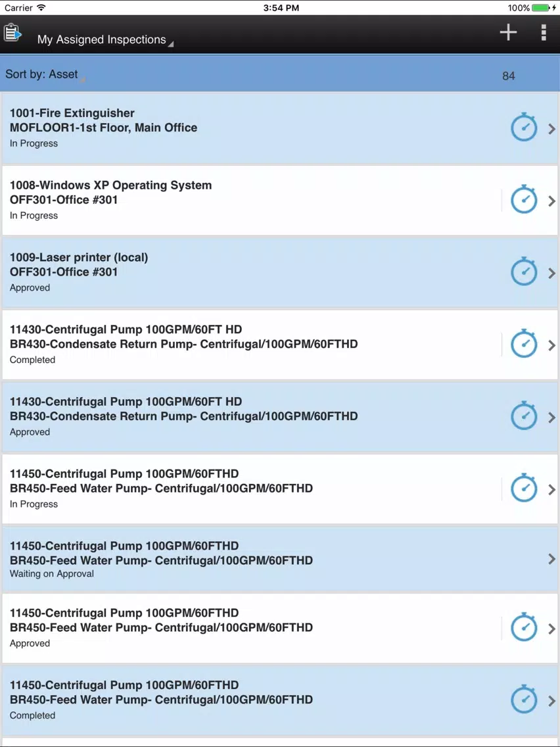This screenshot has width=560, height=747.
Task: Select MOFLOOR1-1st Floor, Main Office text
Action: click(103, 128)
